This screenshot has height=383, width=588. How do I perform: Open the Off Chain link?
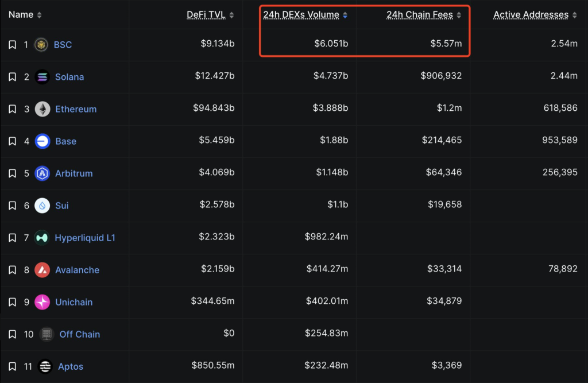point(79,334)
